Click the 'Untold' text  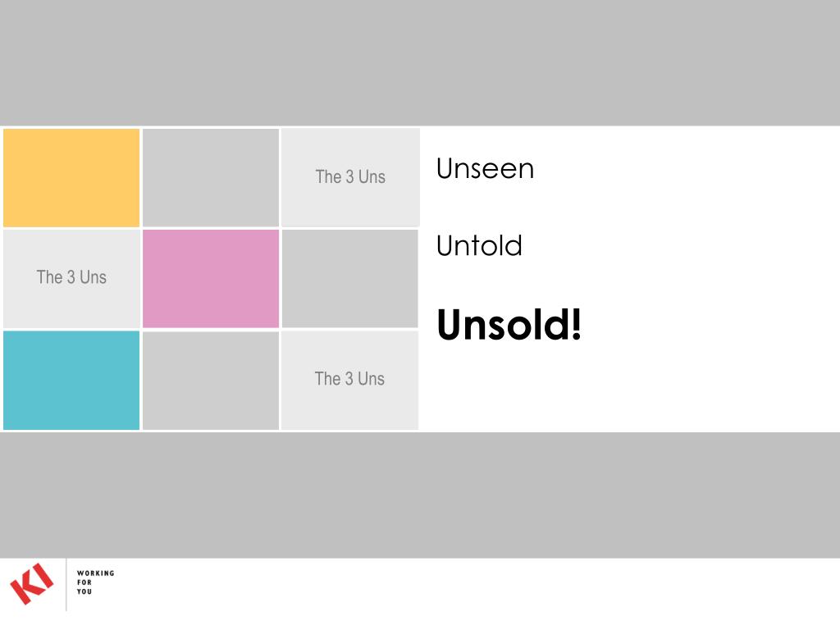coord(479,246)
